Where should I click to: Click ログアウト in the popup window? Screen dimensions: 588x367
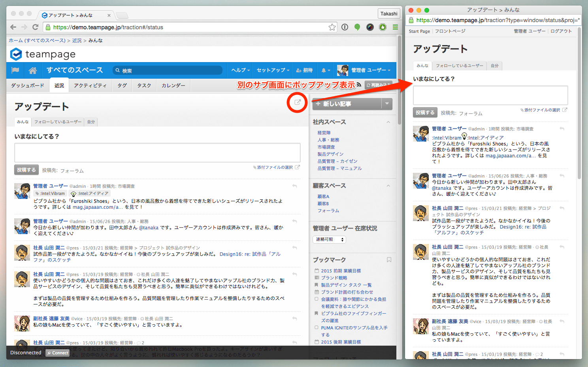(x=561, y=31)
